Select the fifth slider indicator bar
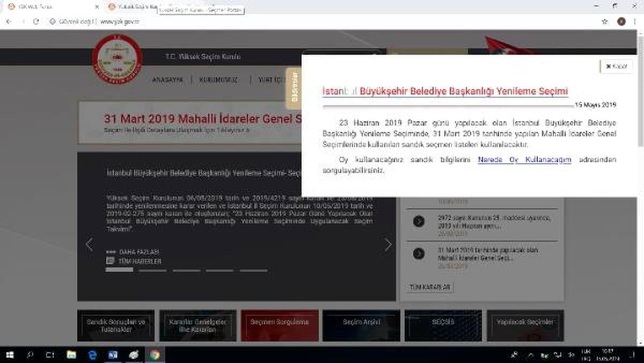 254,270
